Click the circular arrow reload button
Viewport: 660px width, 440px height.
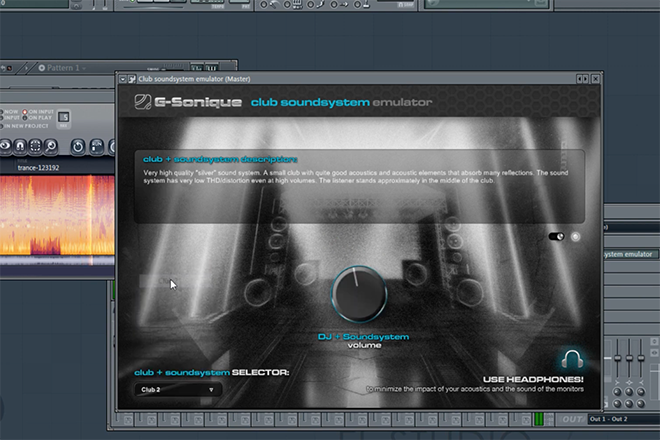77,147
